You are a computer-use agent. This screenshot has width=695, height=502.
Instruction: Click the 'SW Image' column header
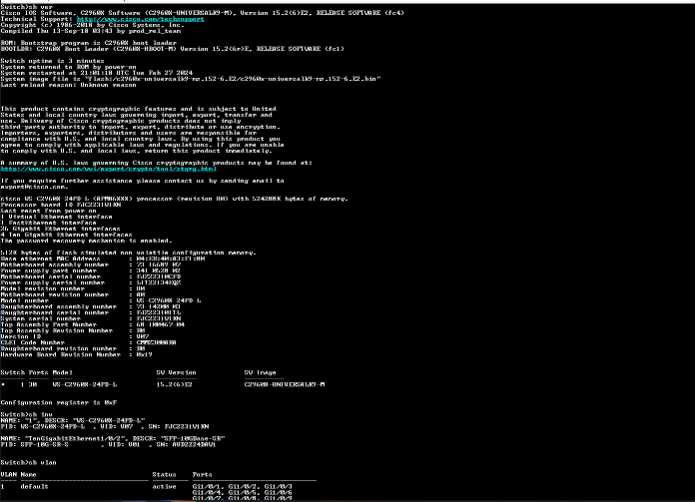(x=260, y=372)
